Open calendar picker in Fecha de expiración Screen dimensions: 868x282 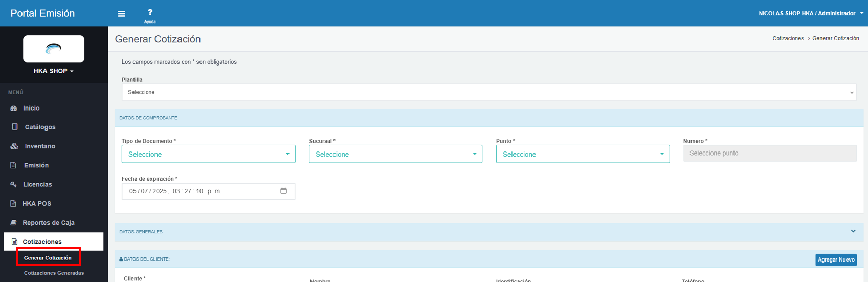coord(283,191)
